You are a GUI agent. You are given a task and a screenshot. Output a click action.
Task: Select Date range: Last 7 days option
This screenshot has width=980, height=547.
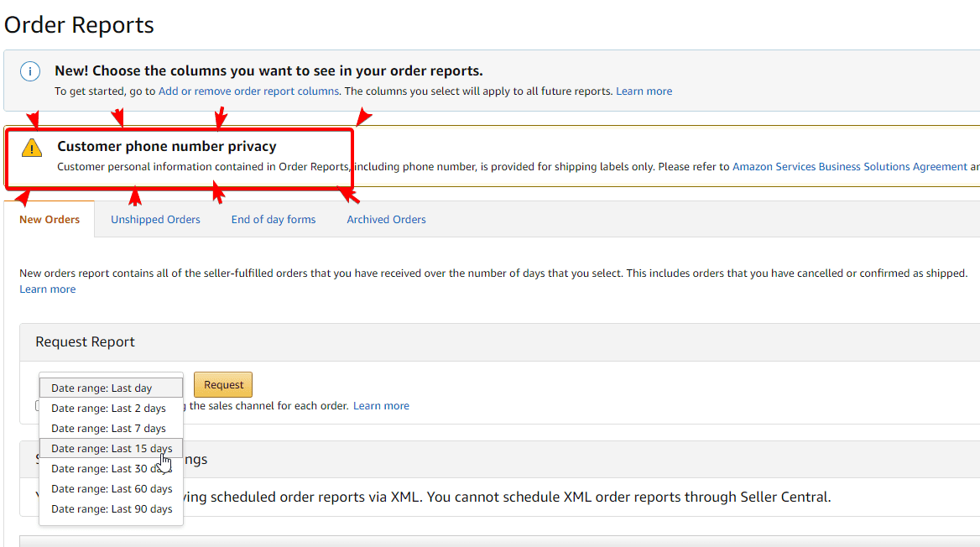point(111,428)
